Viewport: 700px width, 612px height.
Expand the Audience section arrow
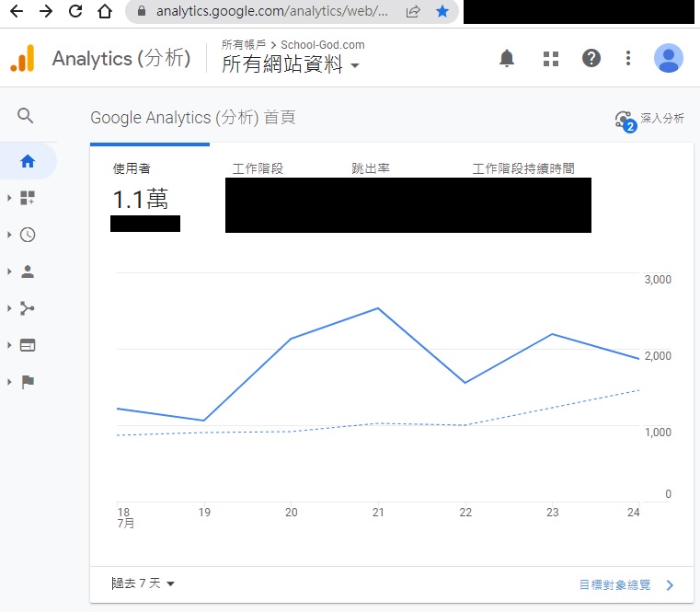(9, 271)
